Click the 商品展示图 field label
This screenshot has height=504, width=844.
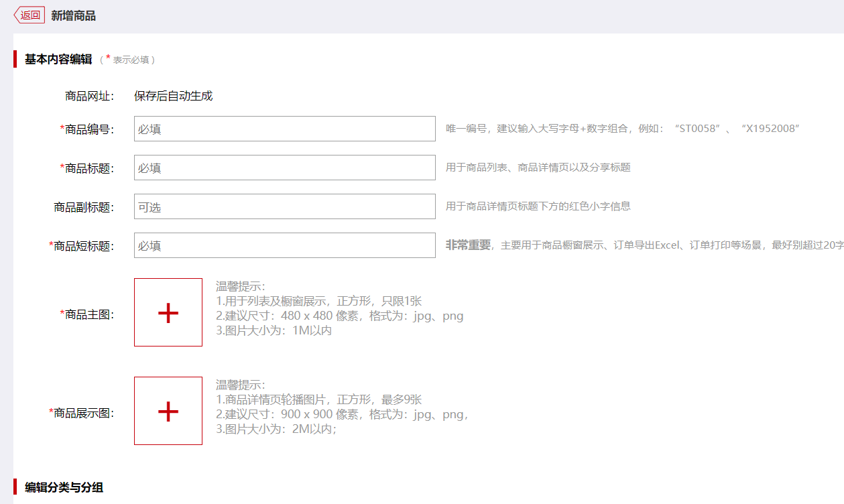coord(84,413)
